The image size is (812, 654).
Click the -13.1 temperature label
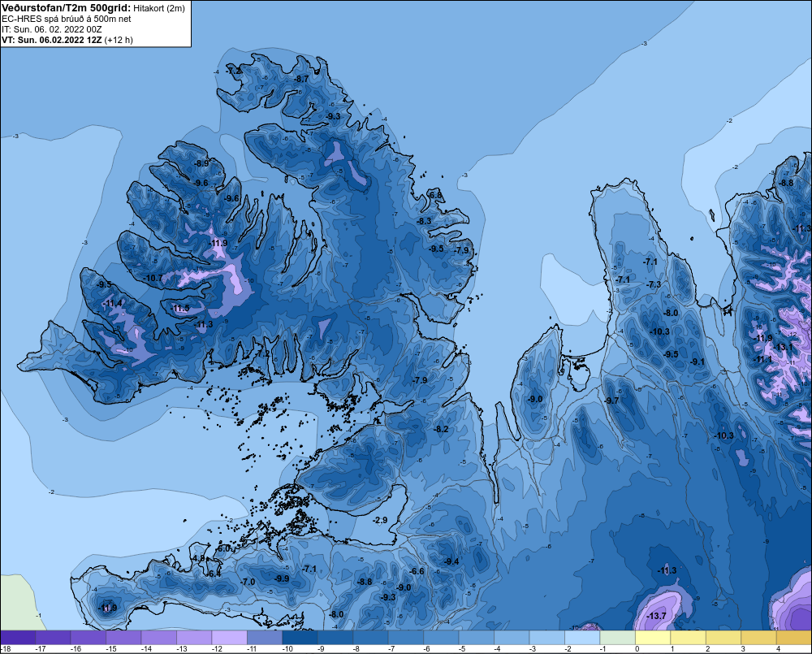pos(784,347)
